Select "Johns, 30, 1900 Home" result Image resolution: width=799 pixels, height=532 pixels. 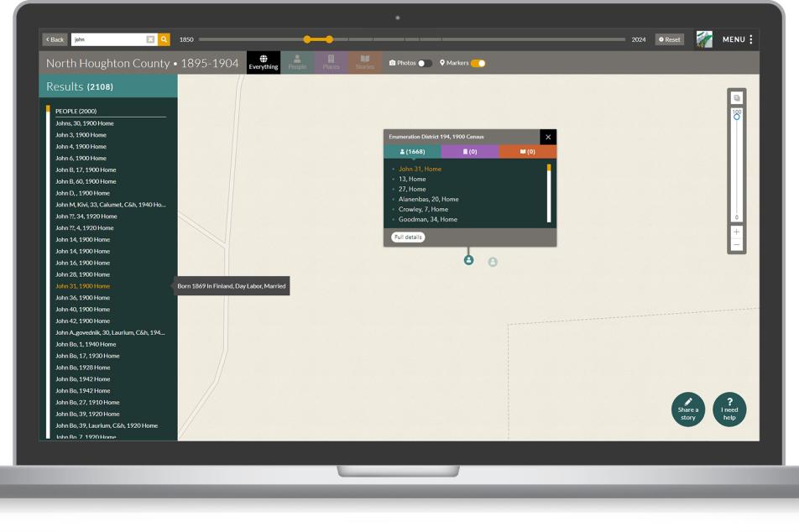85,123
